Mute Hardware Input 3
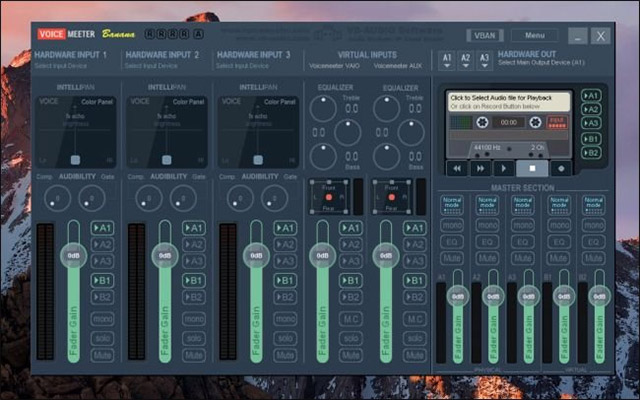The width and height of the screenshot is (640, 400). pos(285,355)
